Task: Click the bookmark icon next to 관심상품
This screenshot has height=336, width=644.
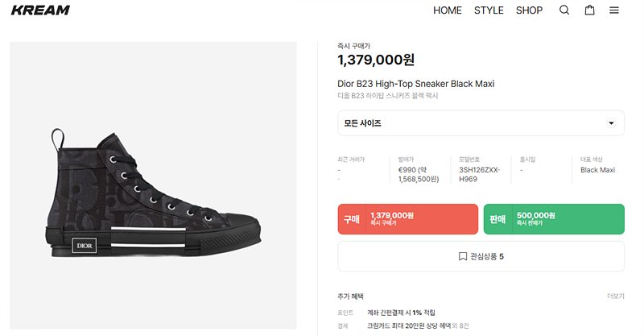Action: click(x=462, y=256)
